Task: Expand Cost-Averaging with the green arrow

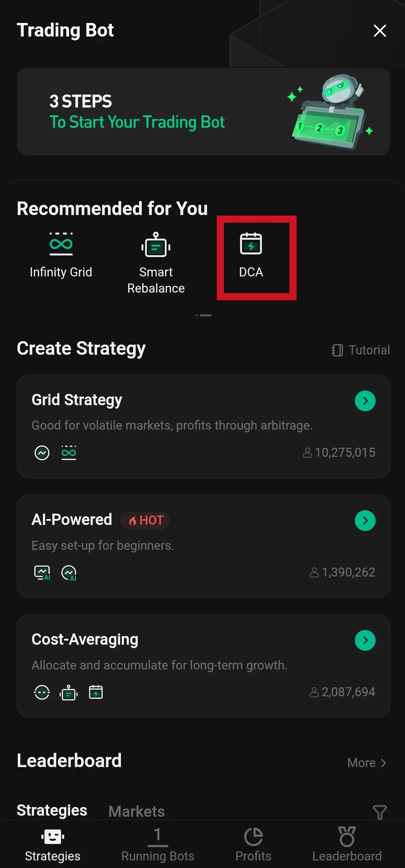Action: tap(365, 640)
